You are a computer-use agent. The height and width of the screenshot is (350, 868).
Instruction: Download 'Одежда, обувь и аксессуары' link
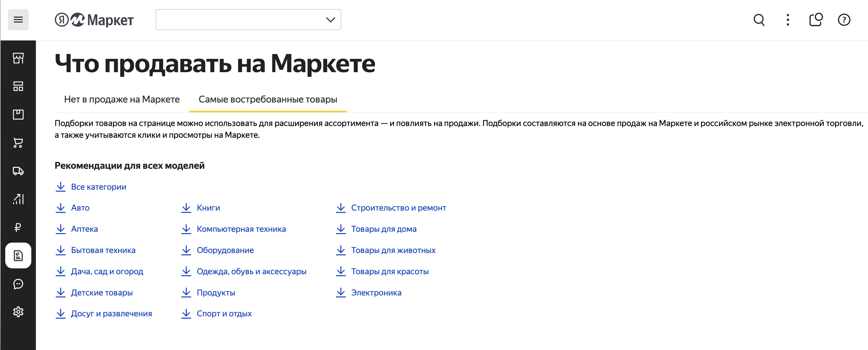[x=244, y=271]
